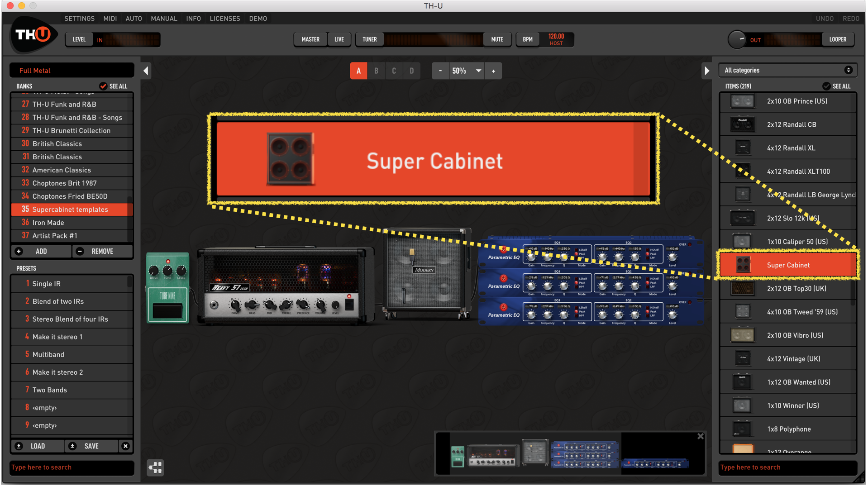Click the amp head in the overview strip
The width and height of the screenshot is (868, 486).
coord(493,455)
